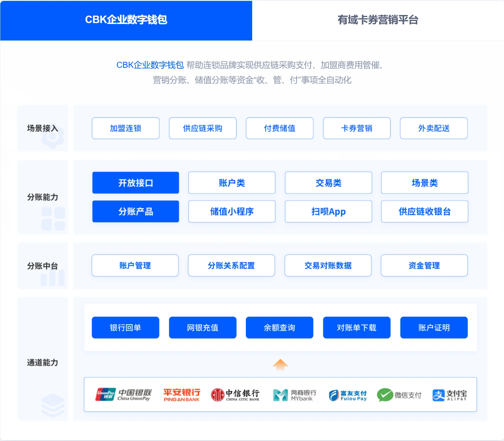Click the WeChat Pay 微信支付 logo
Image resolution: width=504 pixels, height=441 pixels.
399,395
